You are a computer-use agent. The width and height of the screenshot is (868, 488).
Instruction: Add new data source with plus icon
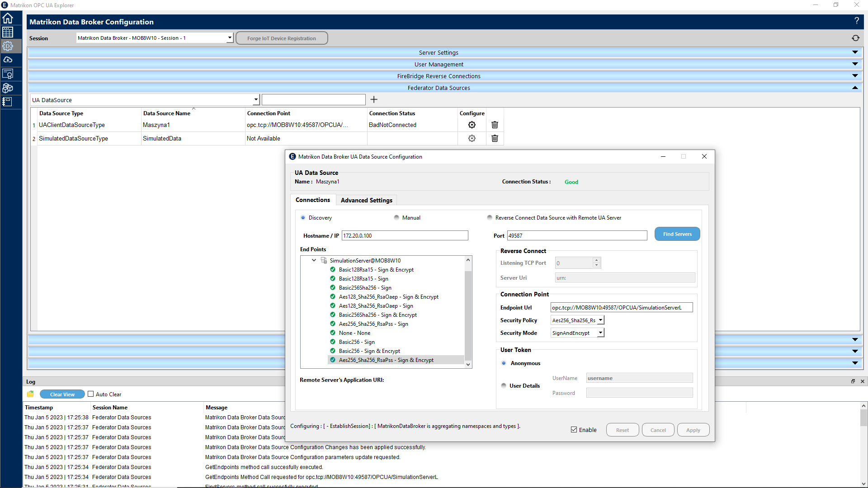pyautogui.click(x=374, y=99)
